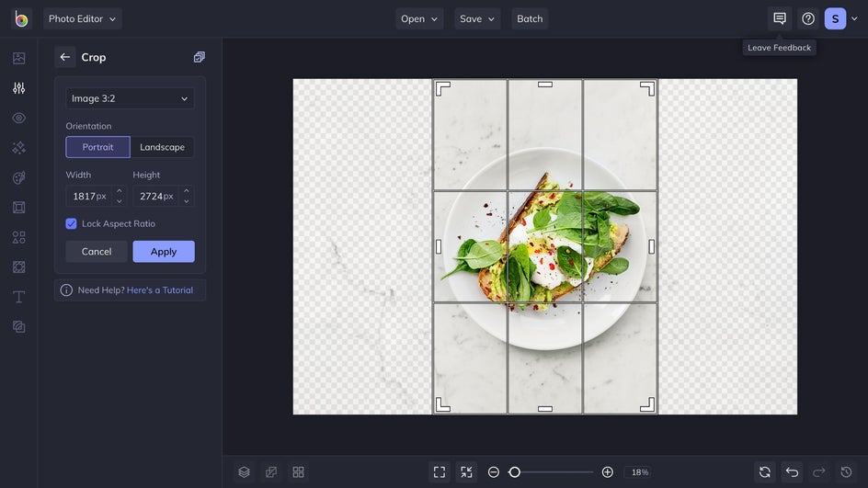Viewport: 868px width, 488px height.
Task: Toggle the Lock Aspect Ratio checkbox
Action: point(71,223)
